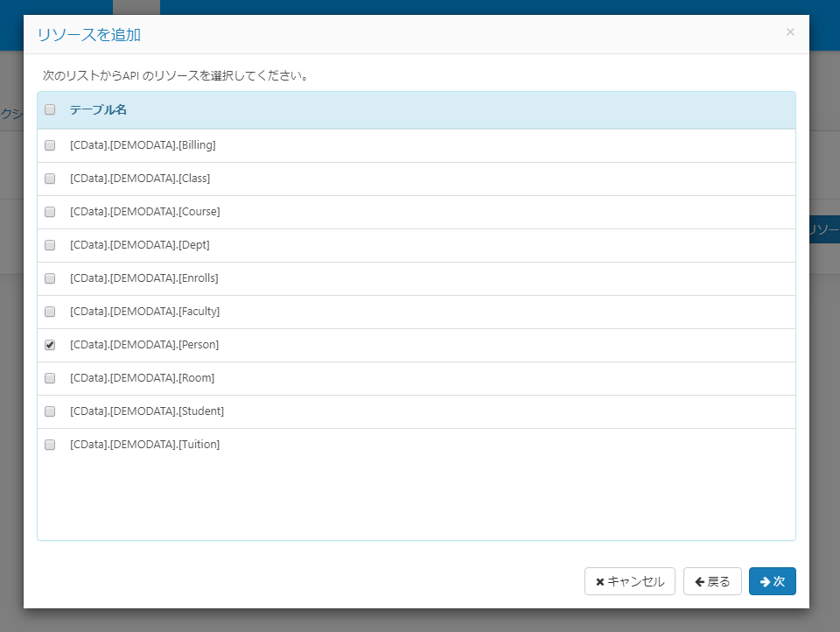Click the 次 next button
Screen dimensions: 840x632
point(773,581)
